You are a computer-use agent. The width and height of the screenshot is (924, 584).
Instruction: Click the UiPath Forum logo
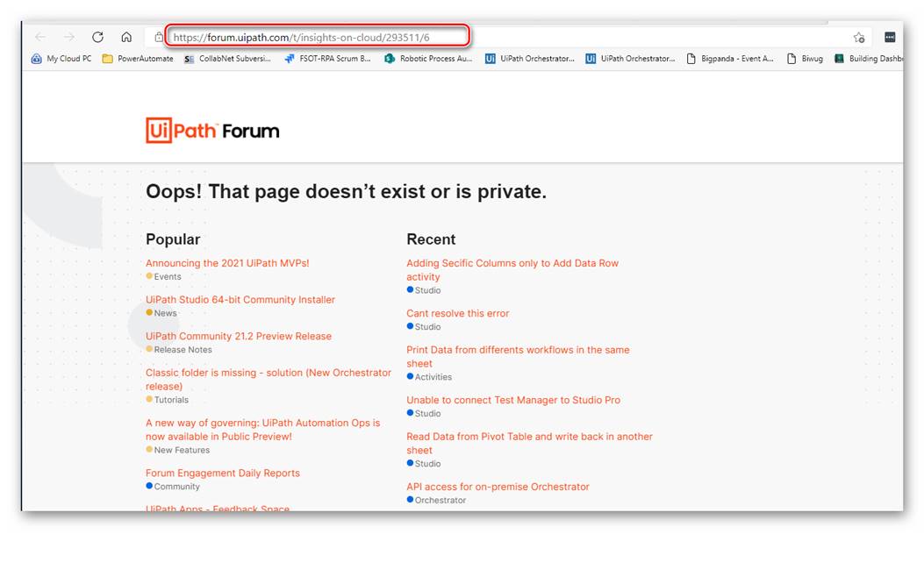tap(212, 130)
